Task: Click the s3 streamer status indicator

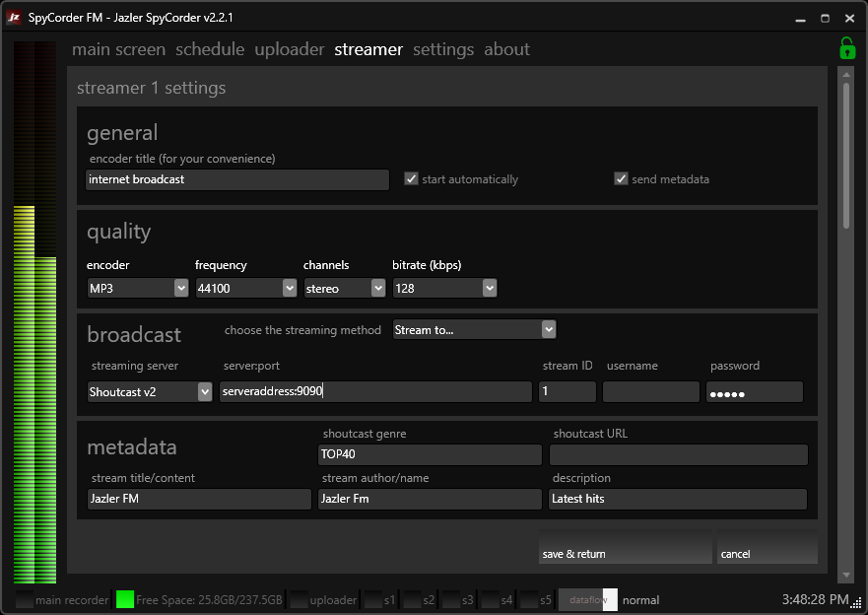Action: (451, 599)
